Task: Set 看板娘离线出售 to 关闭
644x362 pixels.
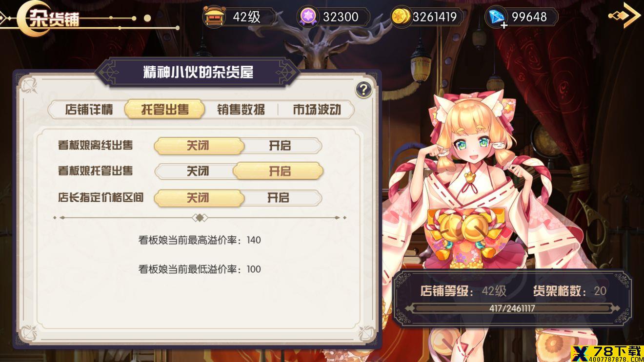Action: pyautogui.click(x=198, y=146)
